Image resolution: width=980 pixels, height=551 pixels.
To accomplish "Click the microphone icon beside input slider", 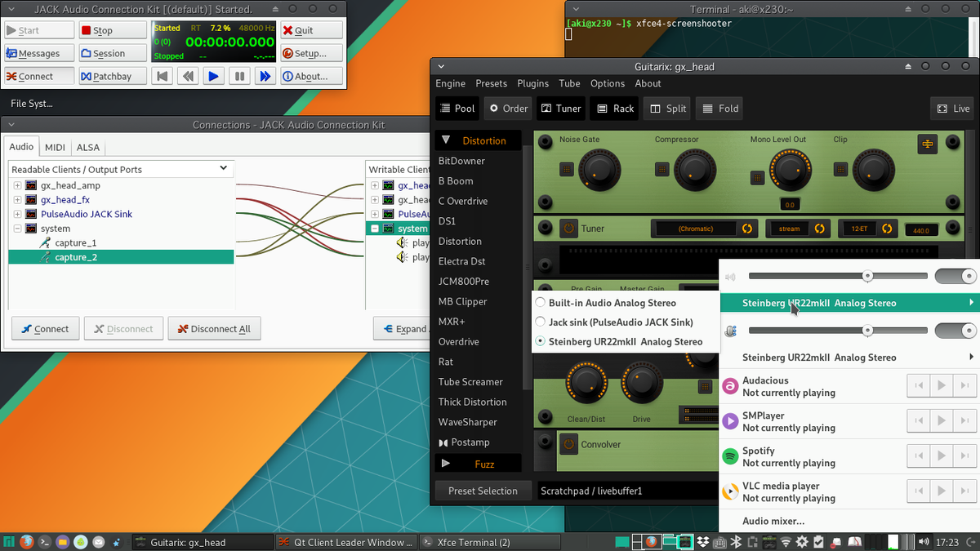I will pos(731,331).
